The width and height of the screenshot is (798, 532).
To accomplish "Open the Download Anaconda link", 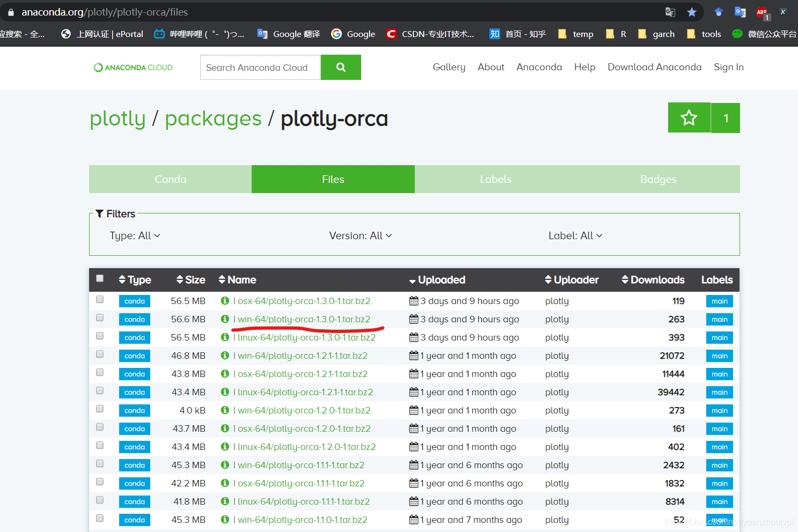I will pyautogui.click(x=654, y=66).
